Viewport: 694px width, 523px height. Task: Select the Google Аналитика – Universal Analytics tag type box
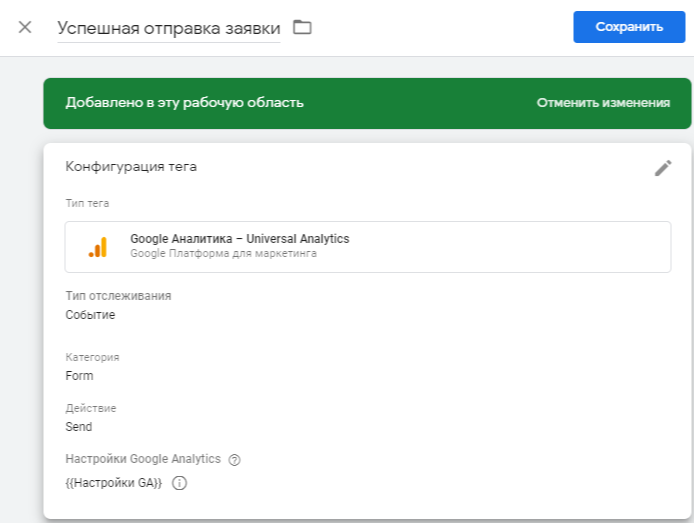[367, 247]
